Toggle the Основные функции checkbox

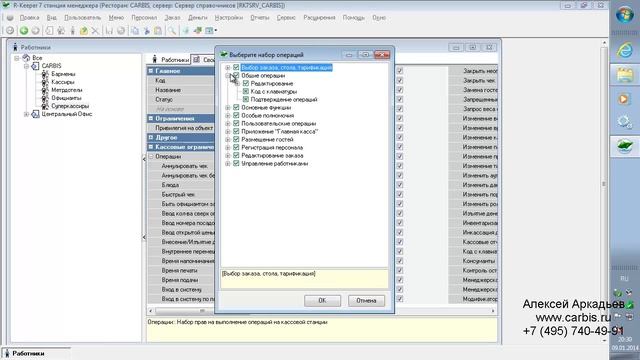pos(236,107)
